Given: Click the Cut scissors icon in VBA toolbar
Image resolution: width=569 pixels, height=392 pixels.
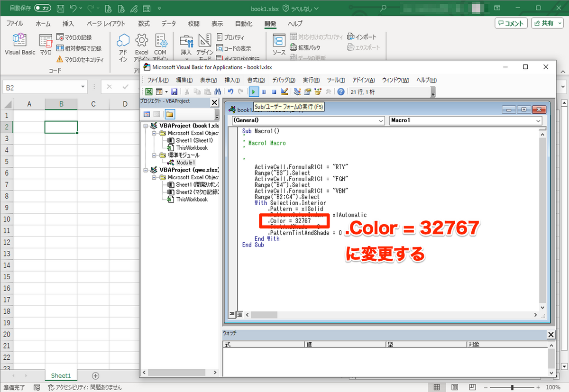Looking at the screenshot, I should pos(187,92).
